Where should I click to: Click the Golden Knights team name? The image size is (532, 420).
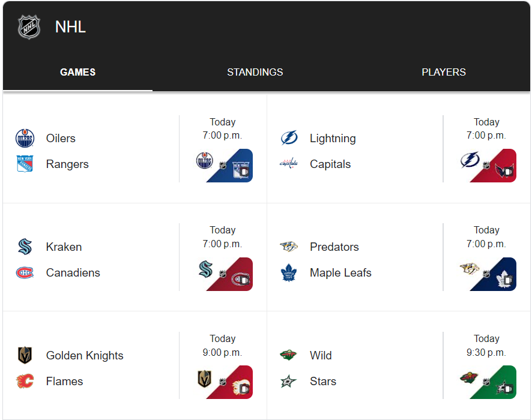coord(85,355)
